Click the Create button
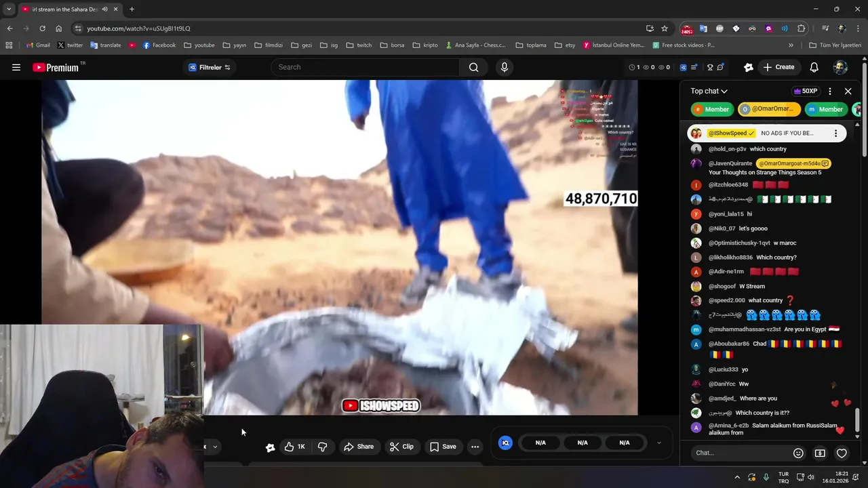 pyautogui.click(x=778, y=67)
